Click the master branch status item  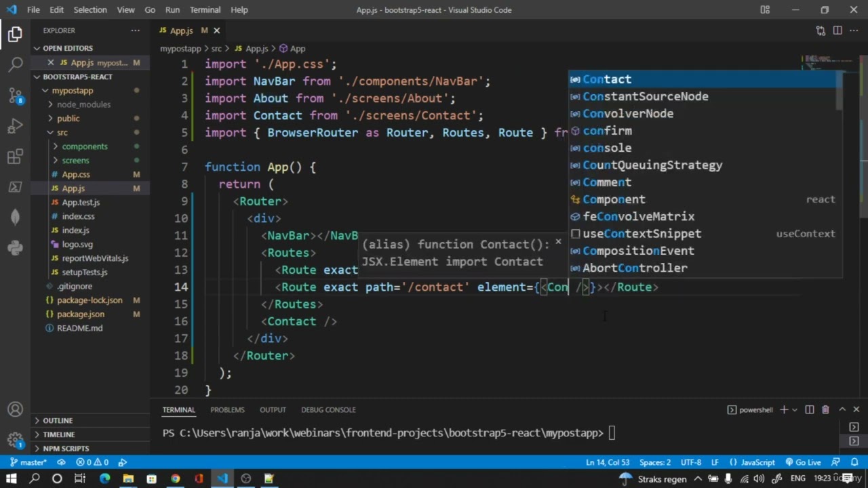click(x=28, y=462)
